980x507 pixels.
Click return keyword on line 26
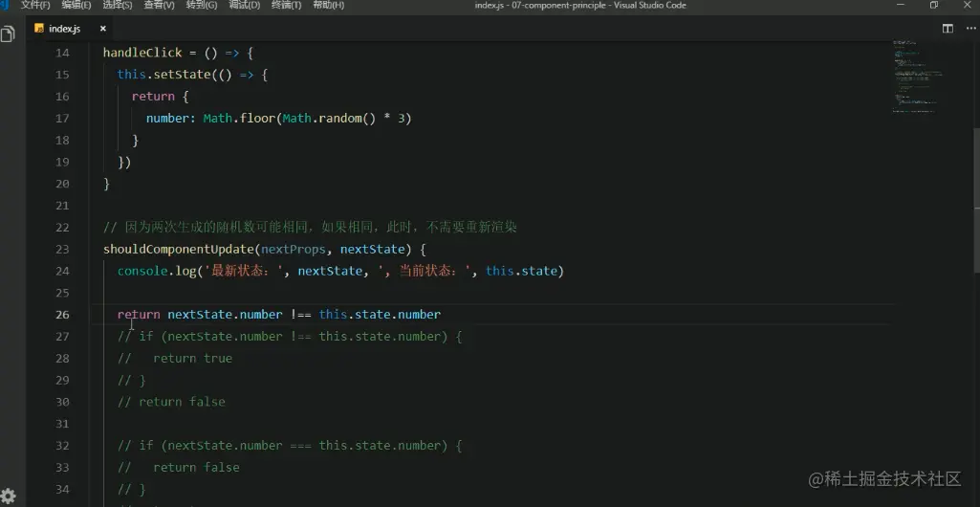139,315
